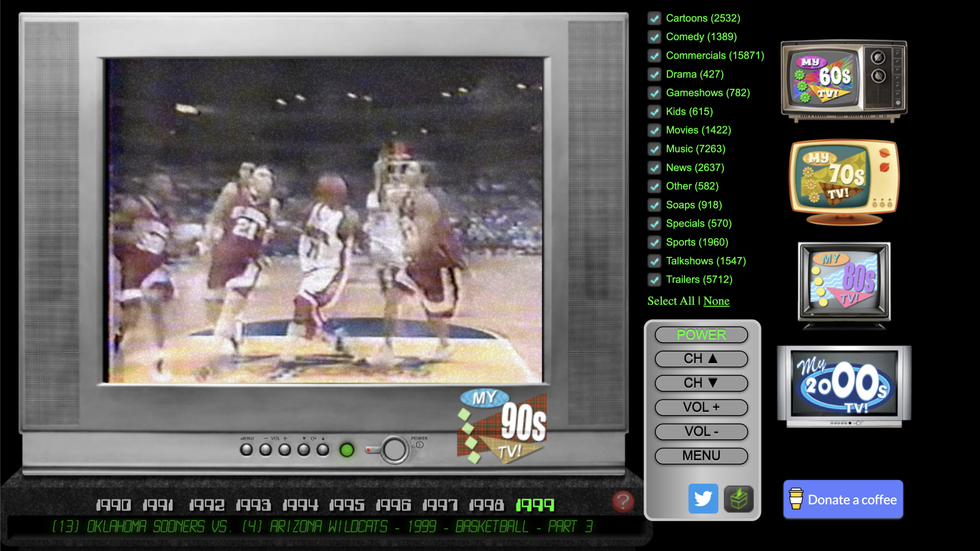
Task: Click the coffee cup Donate icon
Action: (796, 499)
